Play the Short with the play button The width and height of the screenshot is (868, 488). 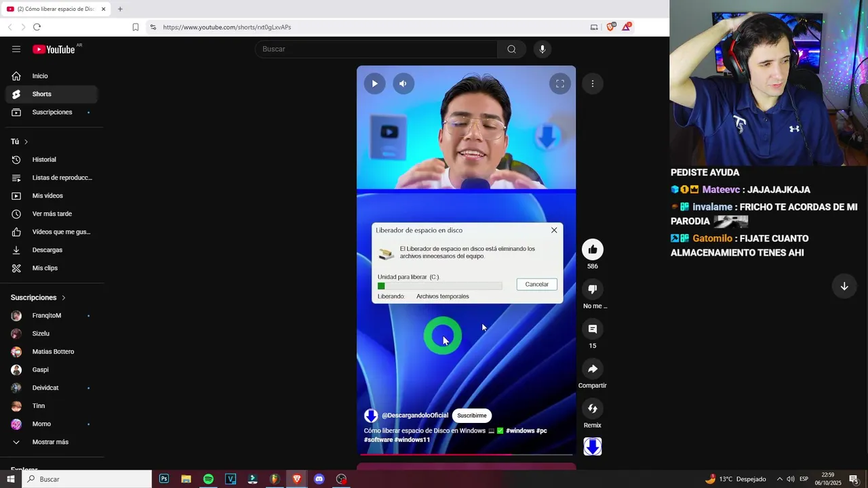click(374, 83)
